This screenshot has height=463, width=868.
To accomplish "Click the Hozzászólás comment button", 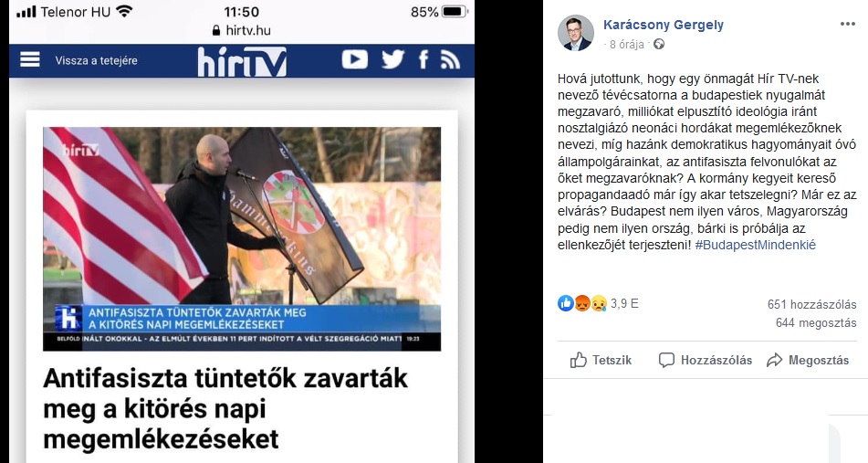I will click(x=706, y=360).
